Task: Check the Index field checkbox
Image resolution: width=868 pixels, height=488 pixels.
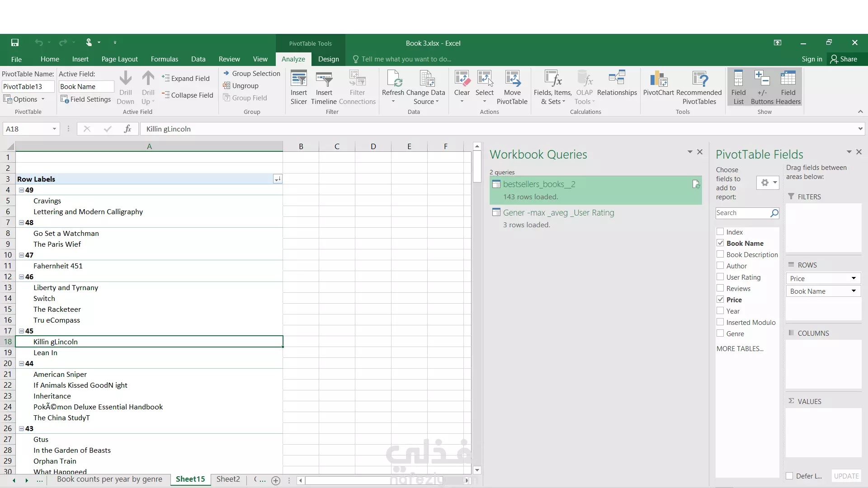Action: click(x=720, y=232)
